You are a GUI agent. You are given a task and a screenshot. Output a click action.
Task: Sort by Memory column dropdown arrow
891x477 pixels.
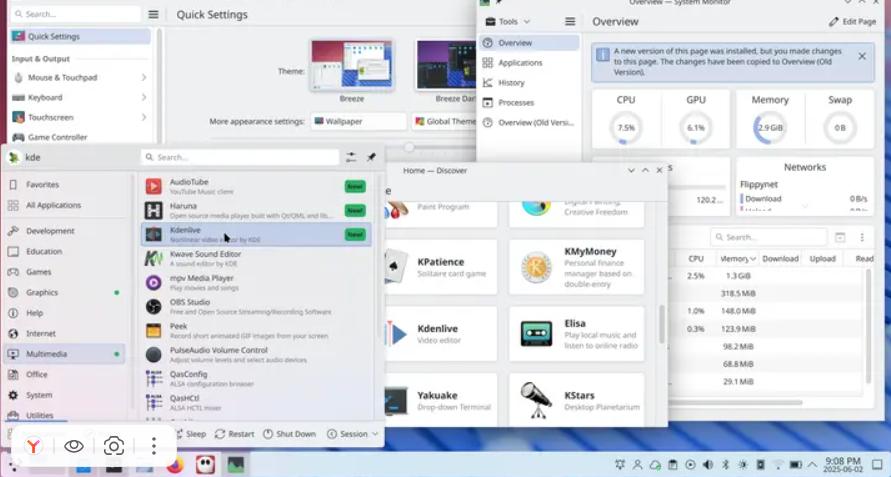pyautogui.click(x=753, y=259)
